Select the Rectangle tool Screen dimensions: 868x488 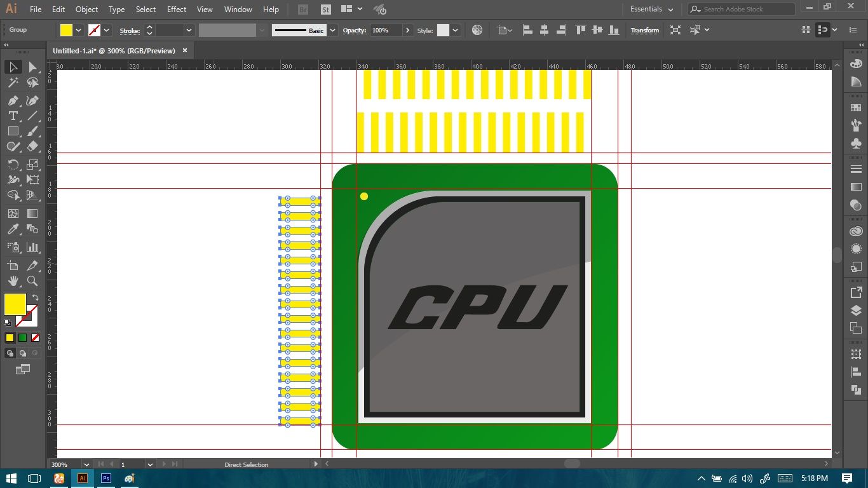pyautogui.click(x=13, y=132)
